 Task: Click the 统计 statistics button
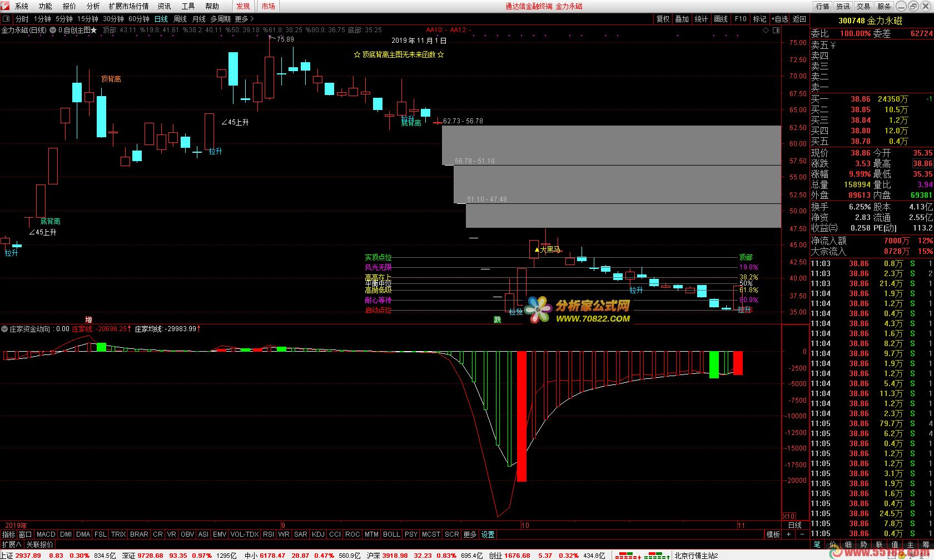click(702, 19)
